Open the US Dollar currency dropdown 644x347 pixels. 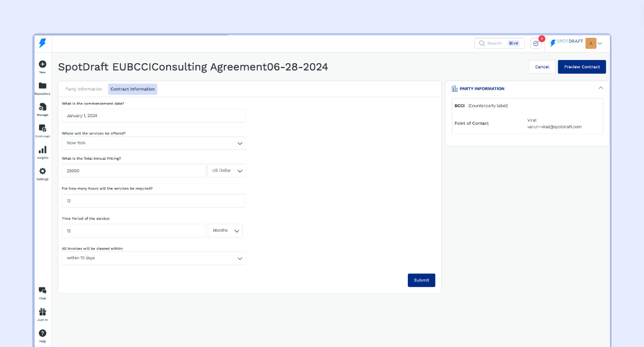point(226,170)
